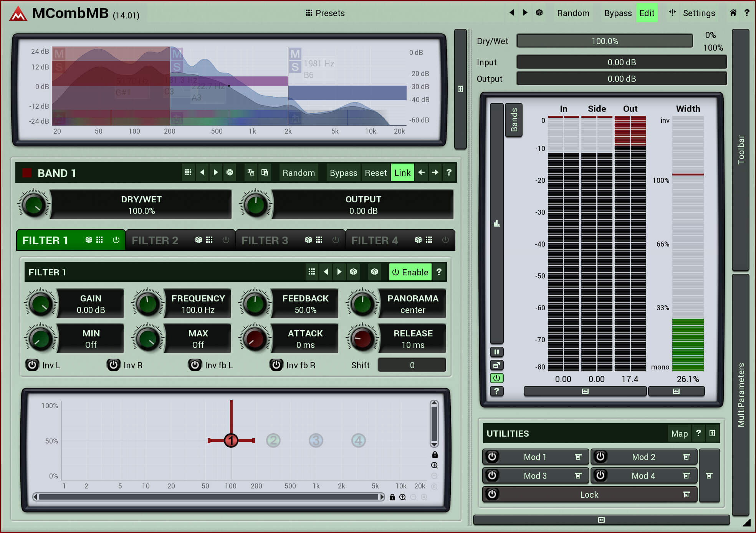Load previous global preset arrow
This screenshot has width=756, height=533.
click(x=511, y=13)
